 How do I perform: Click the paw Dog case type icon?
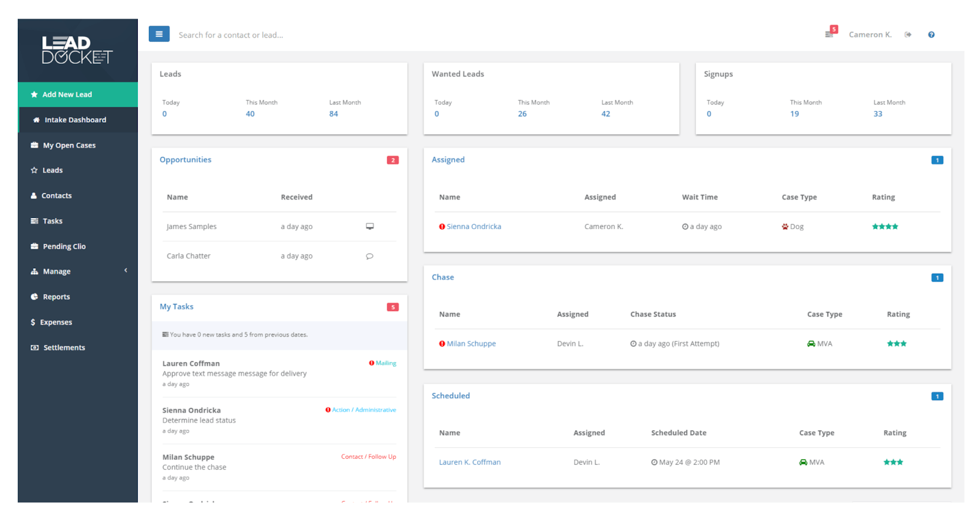click(x=785, y=227)
